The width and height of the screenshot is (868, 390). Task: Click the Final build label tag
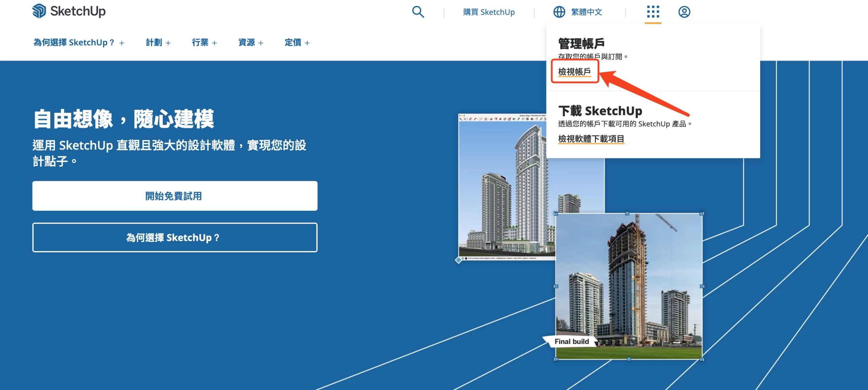coord(571,342)
